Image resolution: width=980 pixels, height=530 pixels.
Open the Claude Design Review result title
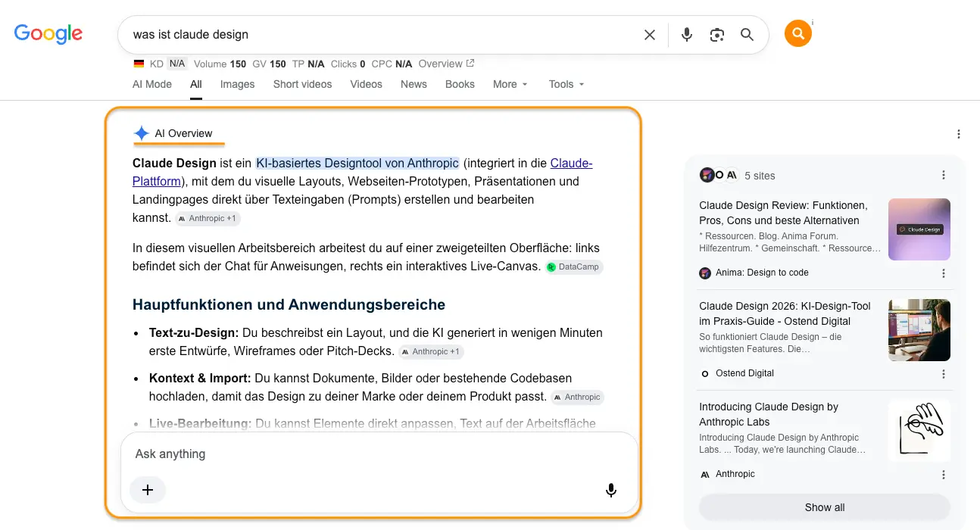coord(783,213)
